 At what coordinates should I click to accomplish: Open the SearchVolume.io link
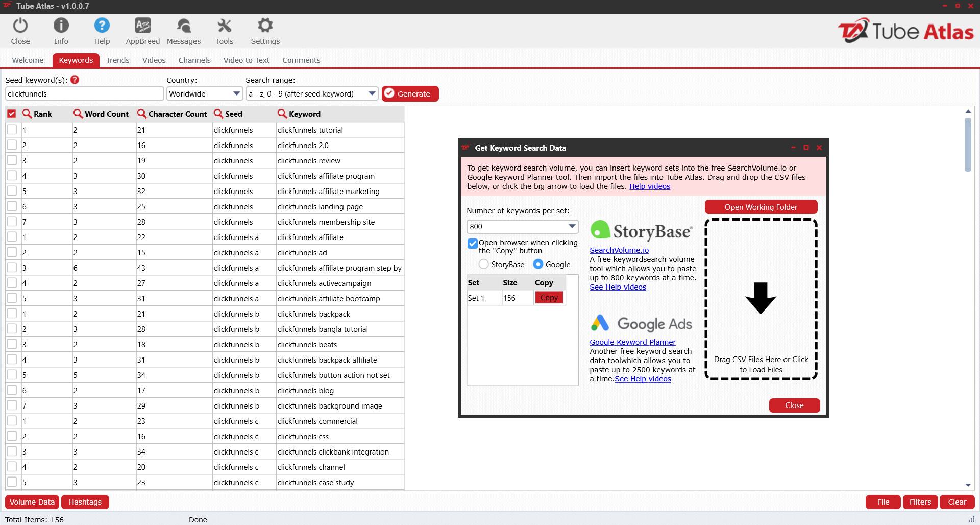(x=619, y=250)
